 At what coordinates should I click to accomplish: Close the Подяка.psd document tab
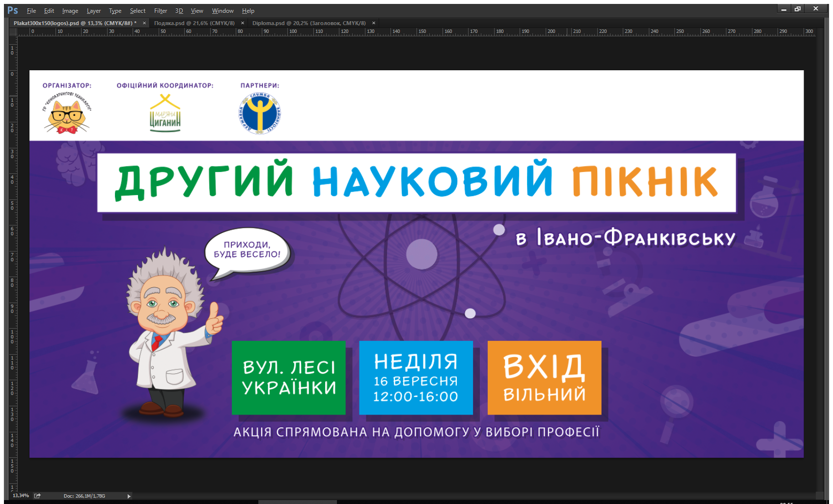[x=243, y=23]
